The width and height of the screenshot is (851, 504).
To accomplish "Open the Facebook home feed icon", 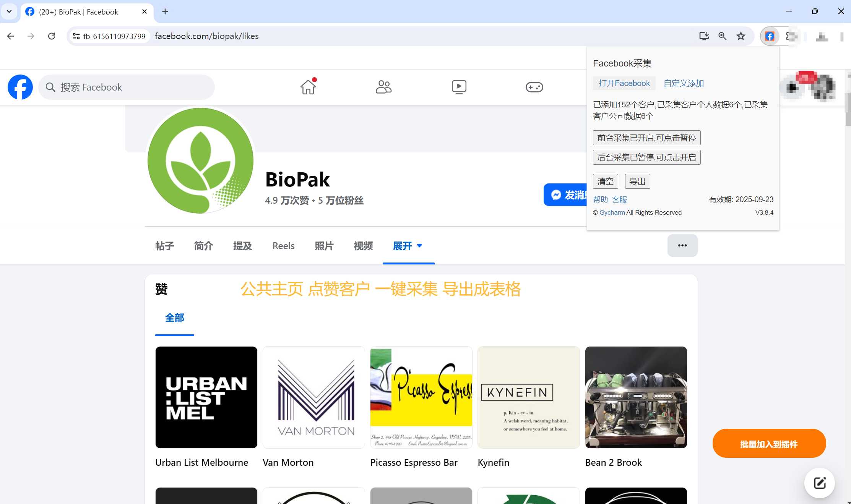I will (x=308, y=87).
